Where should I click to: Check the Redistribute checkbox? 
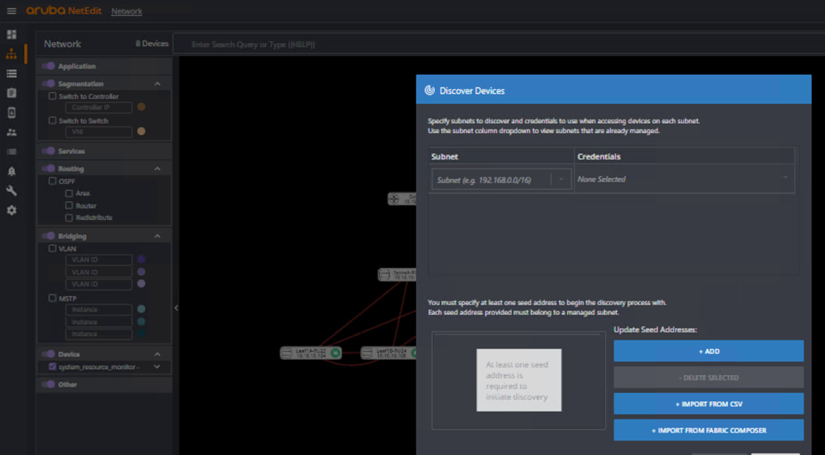tap(69, 217)
